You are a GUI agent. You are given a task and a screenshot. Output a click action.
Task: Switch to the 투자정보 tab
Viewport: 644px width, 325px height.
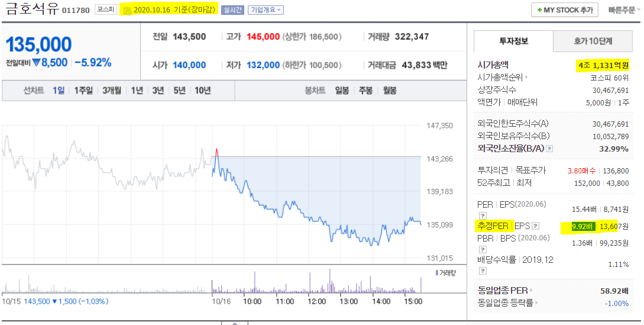pyautogui.click(x=513, y=41)
